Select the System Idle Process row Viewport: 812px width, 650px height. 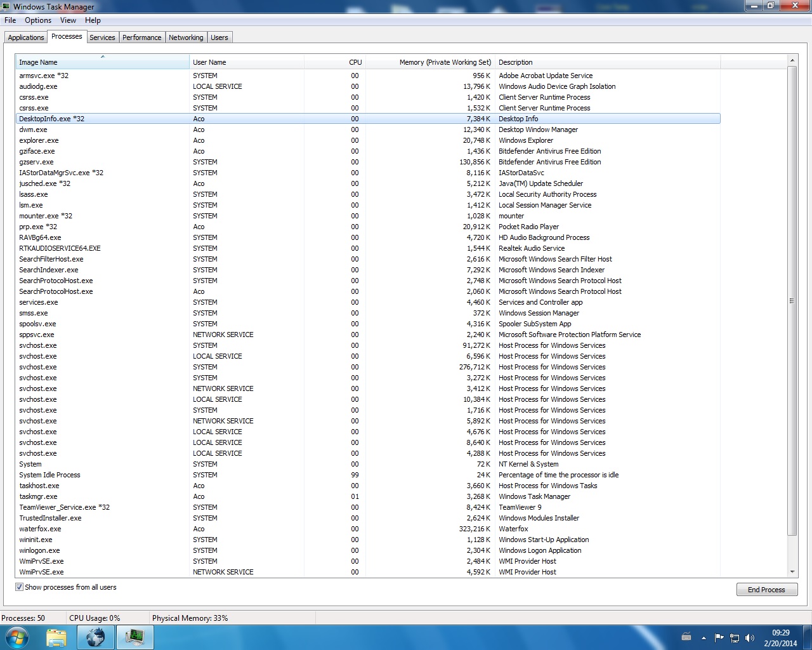pyautogui.click(x=368, y=475)
